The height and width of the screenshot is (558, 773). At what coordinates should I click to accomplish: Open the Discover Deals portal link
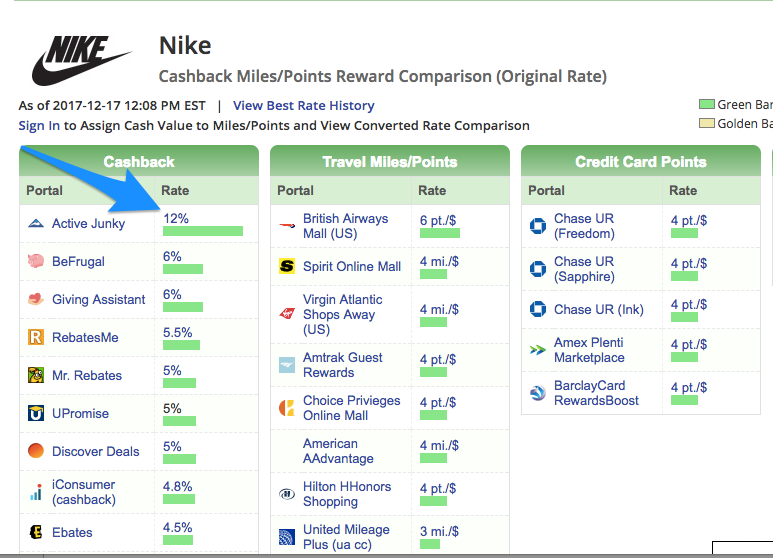[x=96, y=451]
